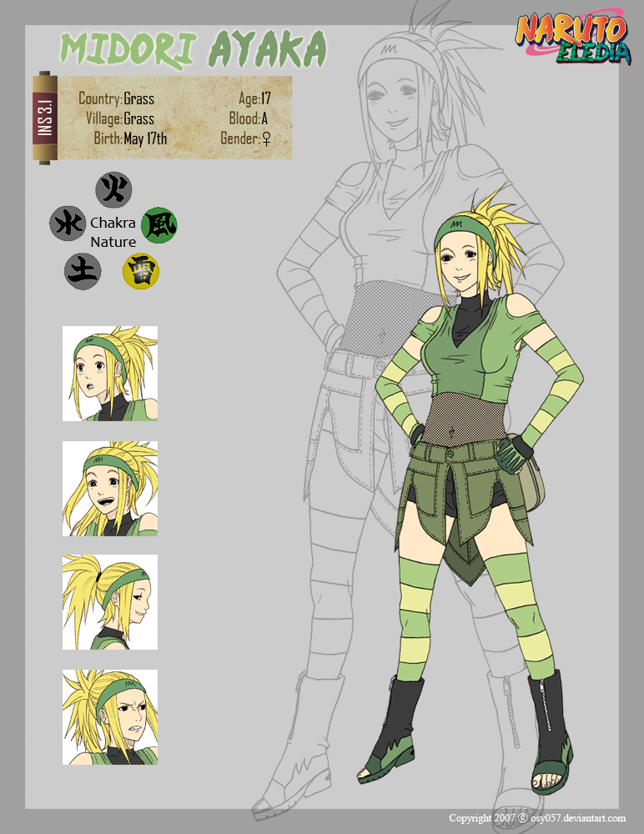644x834 pixels.
Task: Click the Naruto Eledia logo
Action: pos(573,36)
